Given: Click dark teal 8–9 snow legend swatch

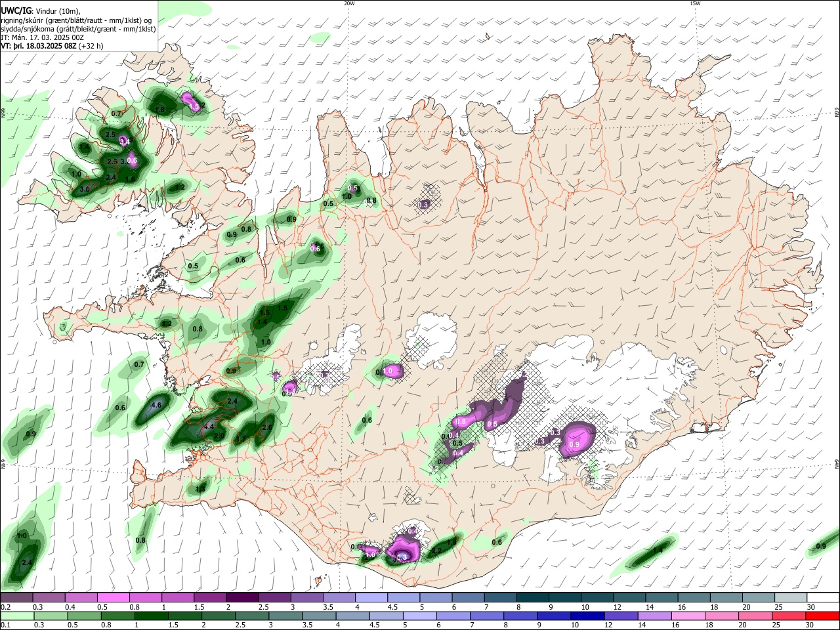Looking at the screenshot, I should tap(532, 597).
